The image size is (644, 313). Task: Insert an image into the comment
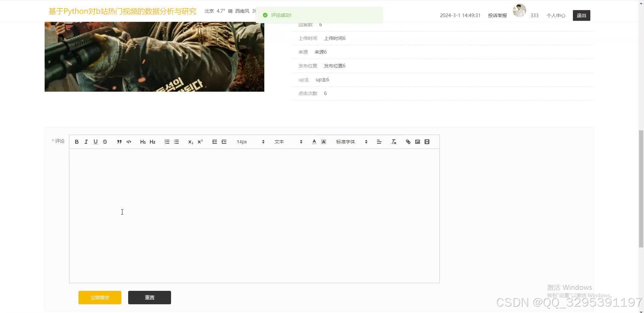417,142
